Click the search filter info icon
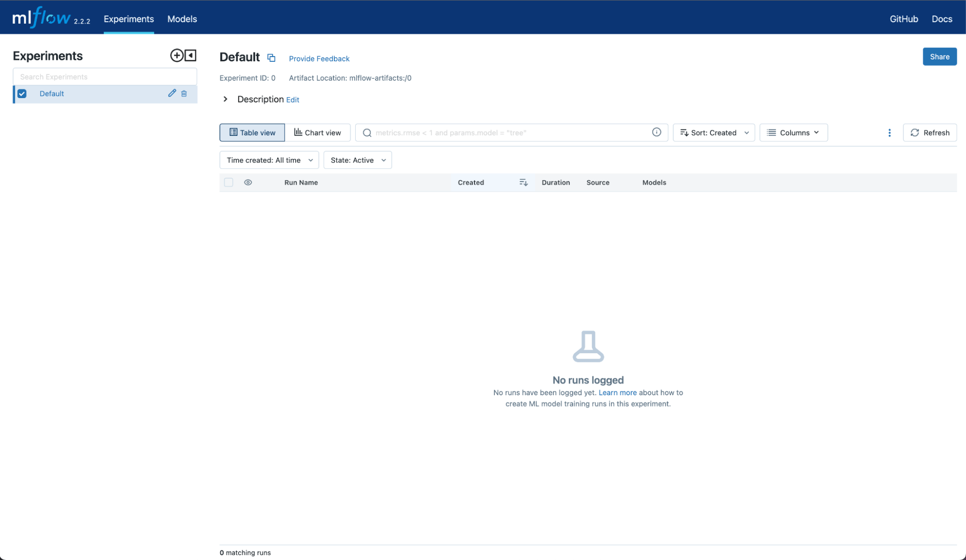The width and height of the screenshot is (966, 560). 656,132
